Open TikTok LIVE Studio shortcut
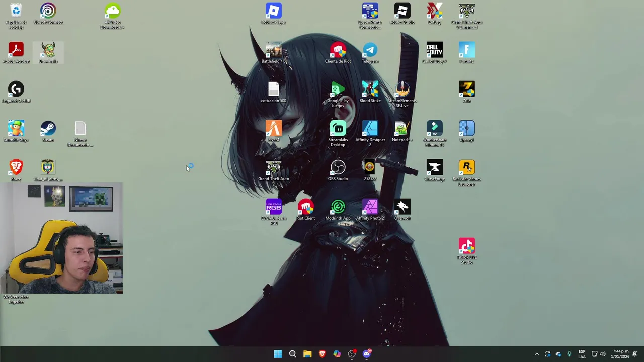 point(467,251)
